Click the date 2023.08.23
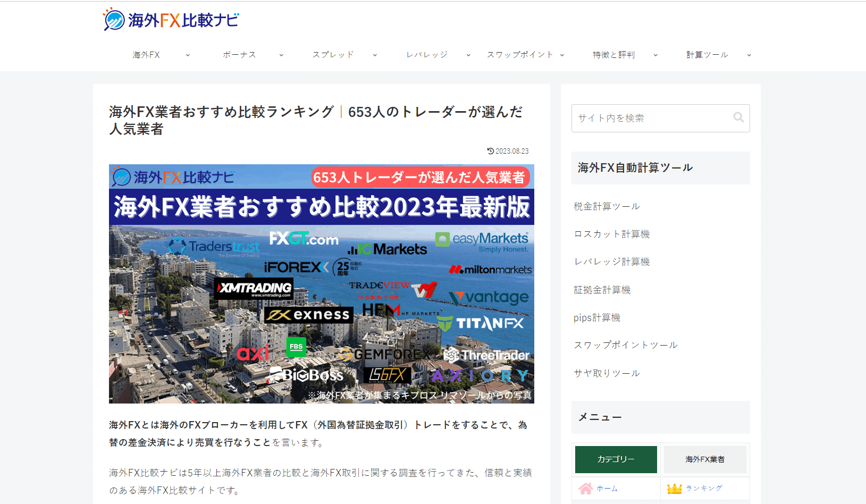 coord(512,151)
